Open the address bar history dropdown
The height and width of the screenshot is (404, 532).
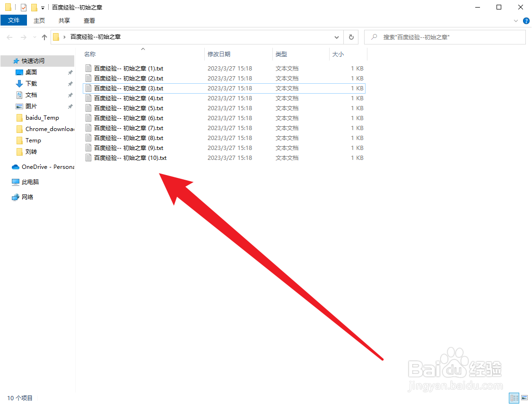click(336, 37)
